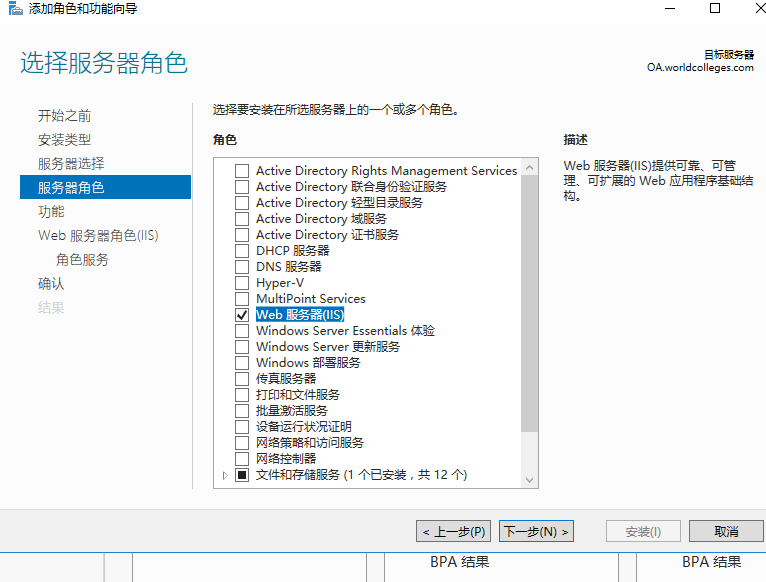
Task: Select the 网络控制器 role label
Action: 286,458
